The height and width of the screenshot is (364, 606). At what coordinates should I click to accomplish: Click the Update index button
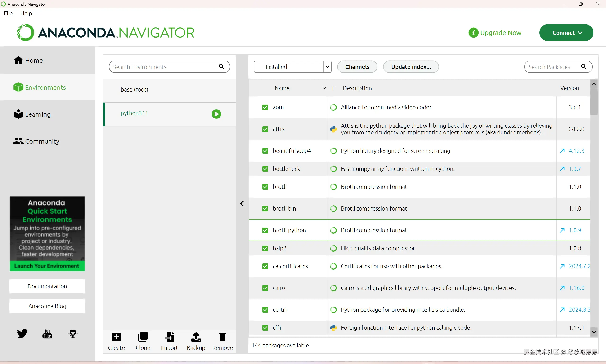411,67
